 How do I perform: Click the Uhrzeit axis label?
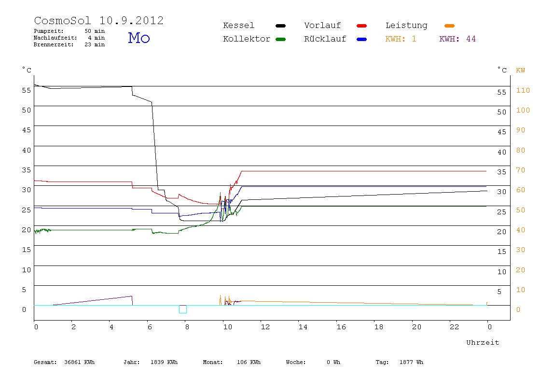point(483,342)
